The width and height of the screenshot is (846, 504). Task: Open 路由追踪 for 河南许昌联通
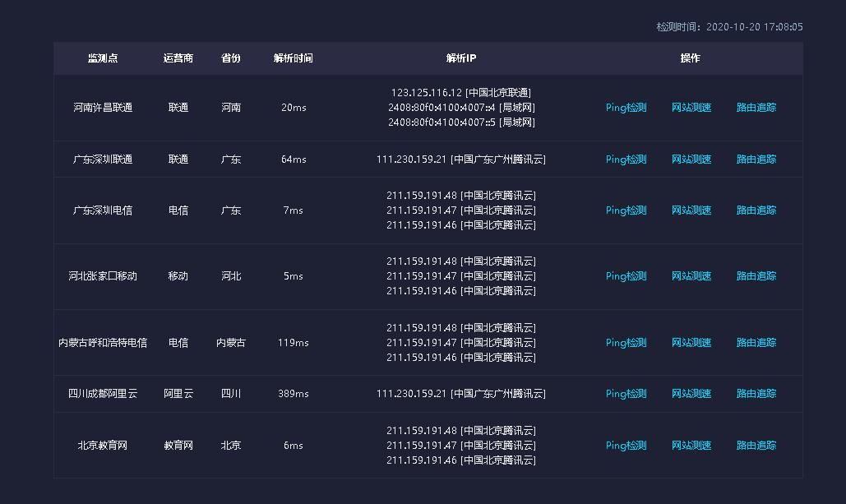[756, 107]
